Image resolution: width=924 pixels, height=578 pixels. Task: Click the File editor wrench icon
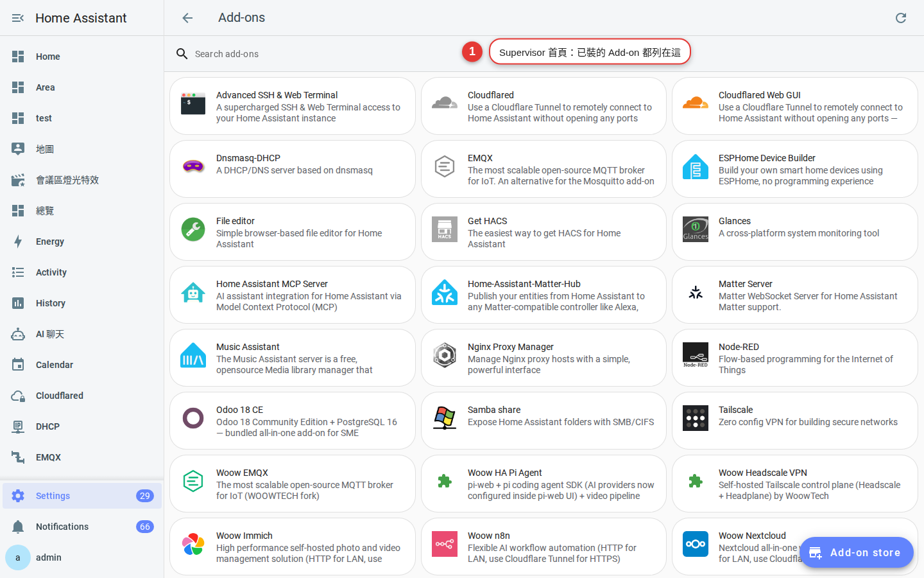(193, 229)
